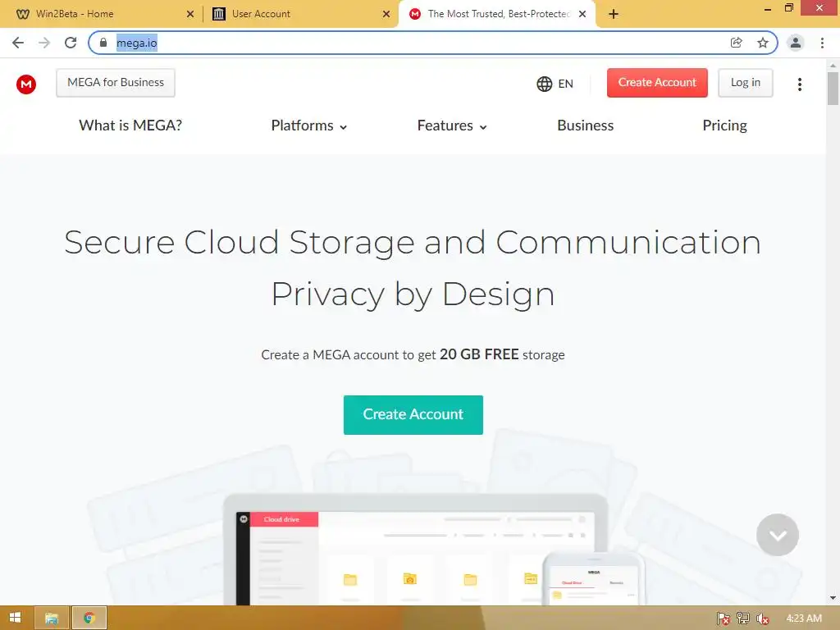Click the red Create Account button
Viewport: 840px width, 630px height.
pyautogui.click(x=657, y=83)
